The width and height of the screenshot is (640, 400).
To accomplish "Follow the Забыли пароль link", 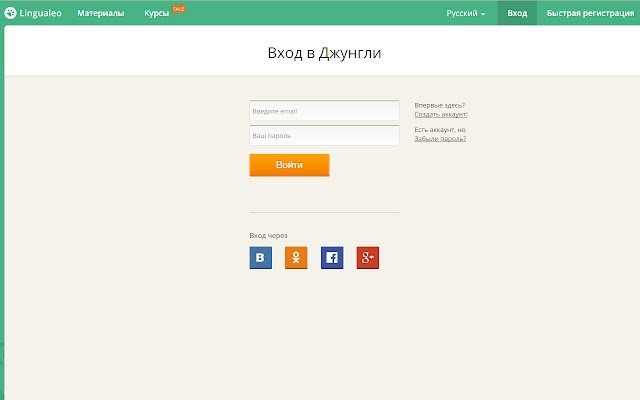I will tap(440, 139).
